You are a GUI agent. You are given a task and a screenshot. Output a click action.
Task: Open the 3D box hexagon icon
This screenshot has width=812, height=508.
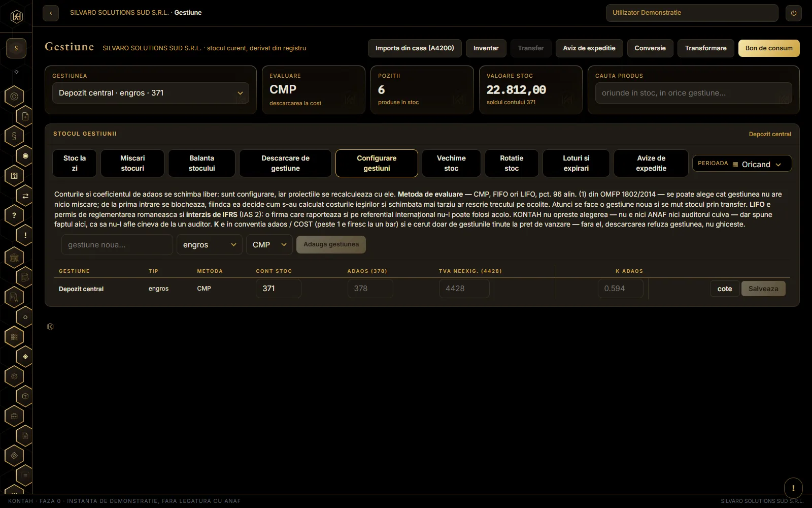25,396
